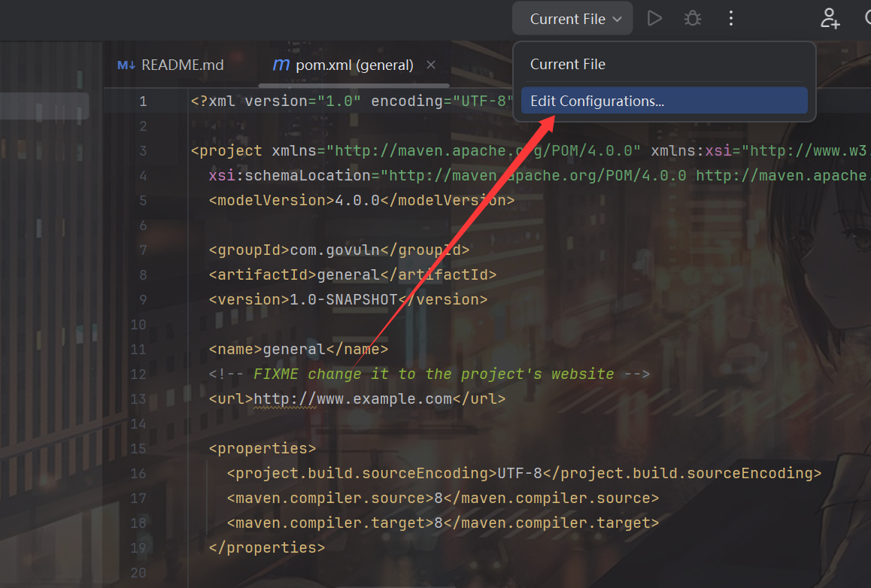
Task: Click line number 3 in the gutter
Action: coord(143,150)
